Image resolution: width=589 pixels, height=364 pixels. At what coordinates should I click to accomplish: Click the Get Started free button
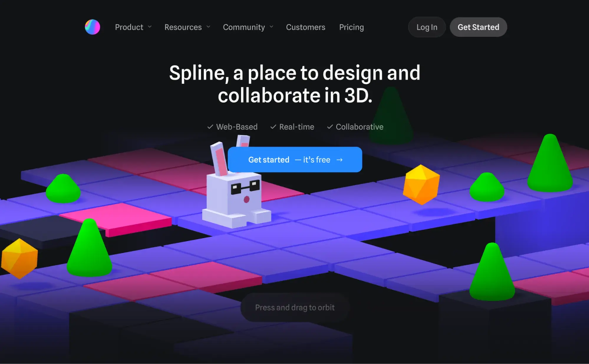pos(295,159)
